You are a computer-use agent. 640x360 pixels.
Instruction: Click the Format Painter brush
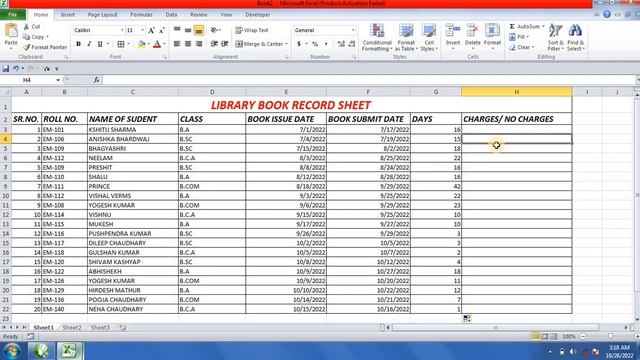(x=27, y=47)
